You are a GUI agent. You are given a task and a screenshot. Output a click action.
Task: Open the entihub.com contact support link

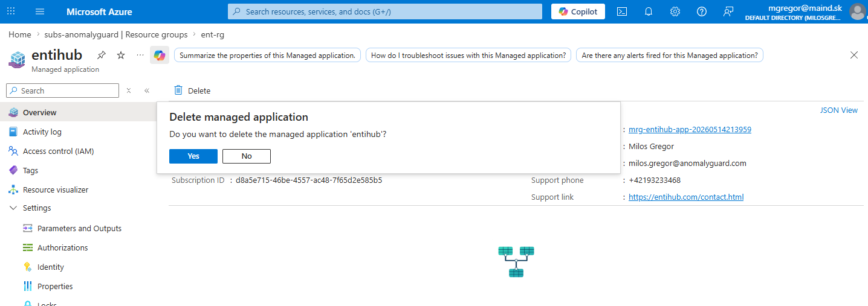tap(686, 197)
